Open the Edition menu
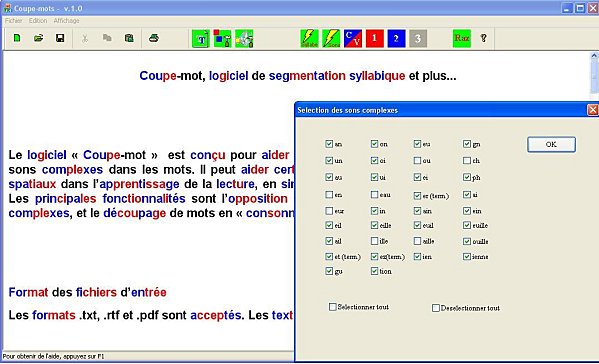The width and height of the screenshot is (599, 364). pyautogui.click(x=38, y=21)
